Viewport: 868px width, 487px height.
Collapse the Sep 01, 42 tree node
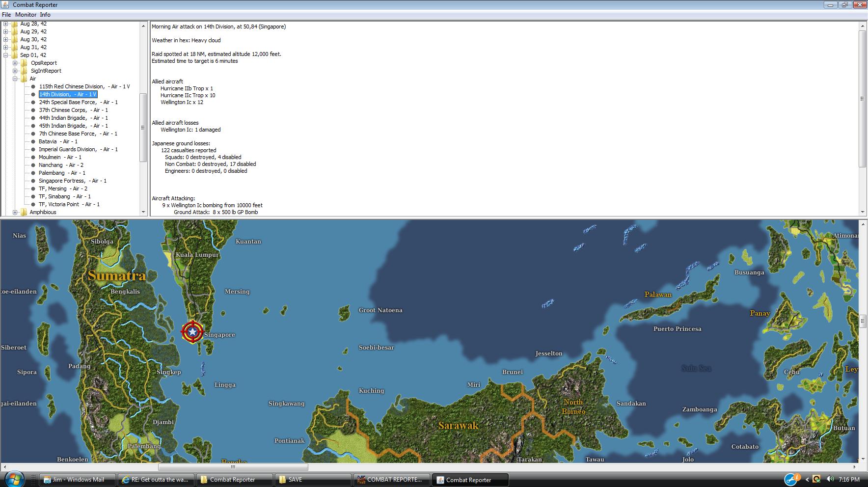click(x=6, y=55)
